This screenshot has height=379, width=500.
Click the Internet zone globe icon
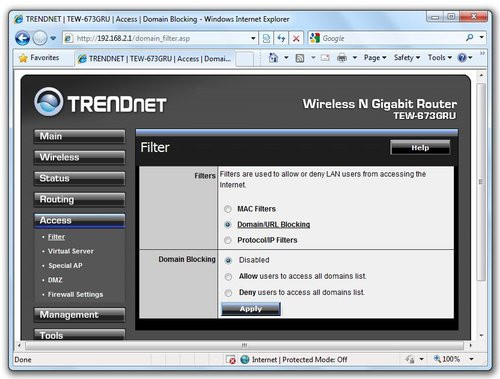[245, 359]
